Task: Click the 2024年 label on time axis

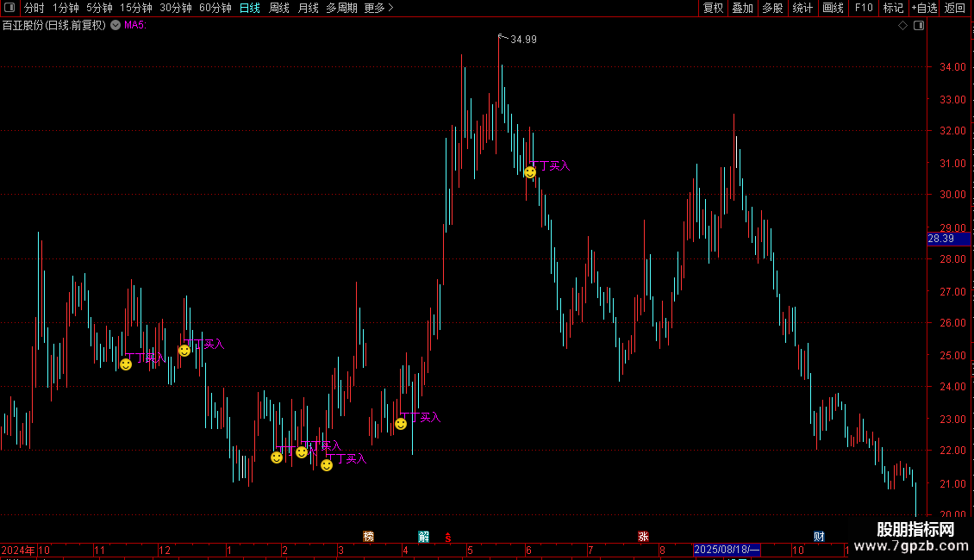Action: point(18,550)
